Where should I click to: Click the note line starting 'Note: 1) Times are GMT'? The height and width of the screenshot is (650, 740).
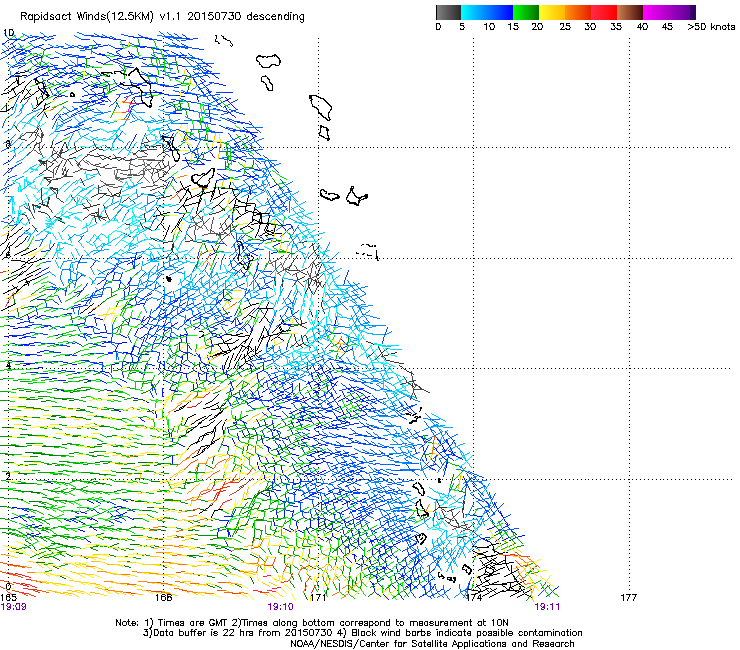312,623
